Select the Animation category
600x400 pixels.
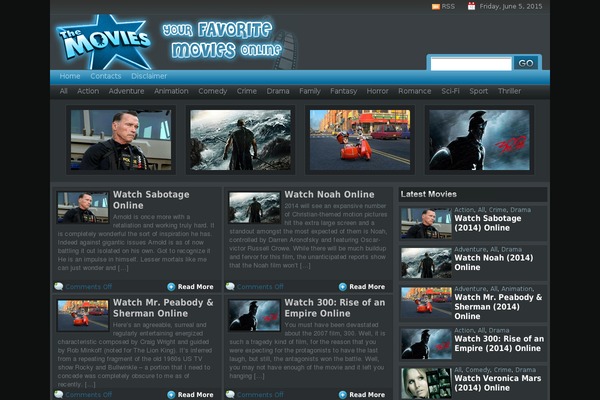171,91
